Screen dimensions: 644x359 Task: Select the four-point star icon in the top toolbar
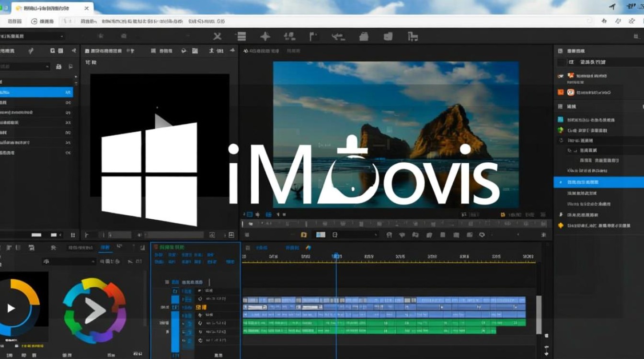click(265, 36)
